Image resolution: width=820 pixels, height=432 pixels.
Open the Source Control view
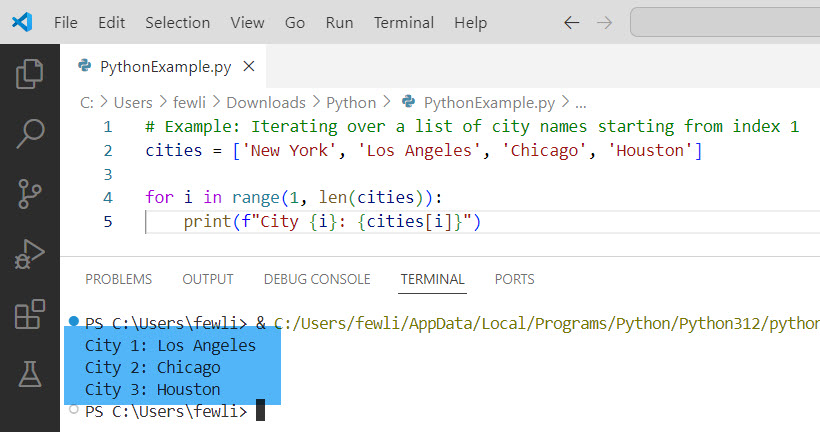(30, 194)
